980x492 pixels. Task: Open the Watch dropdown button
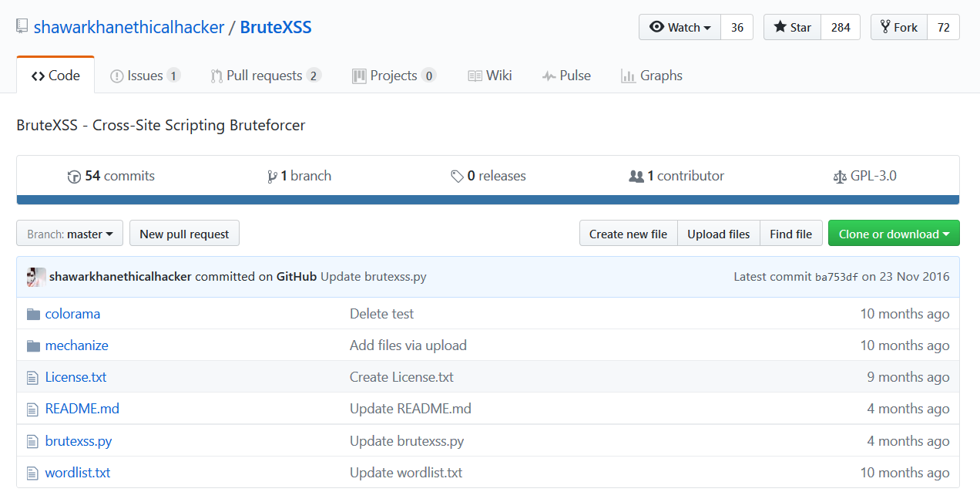pyautogui.click(x=680, y=27)
